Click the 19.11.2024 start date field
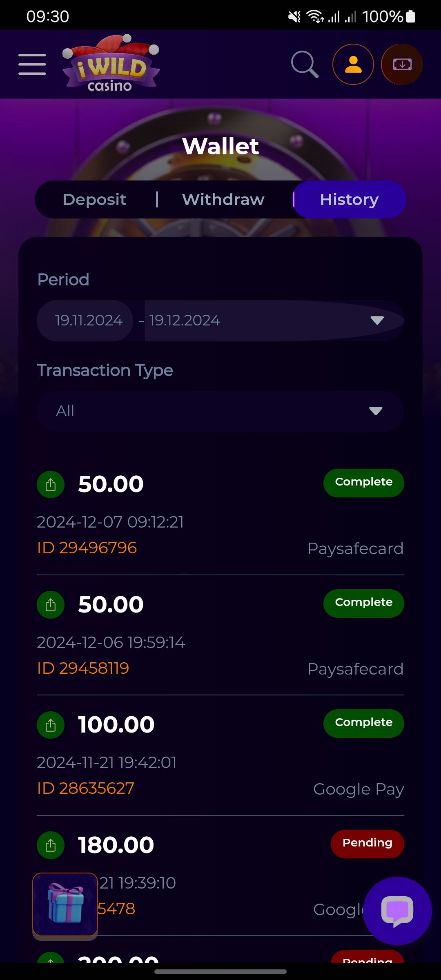The width and height of the screenshot is (441, 980). point(89,321)
